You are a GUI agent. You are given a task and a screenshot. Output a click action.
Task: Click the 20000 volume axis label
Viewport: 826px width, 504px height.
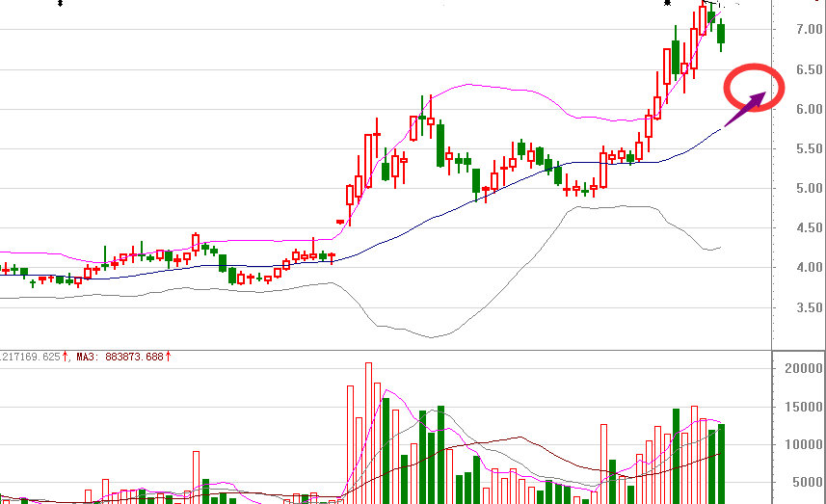coord(803,369)
